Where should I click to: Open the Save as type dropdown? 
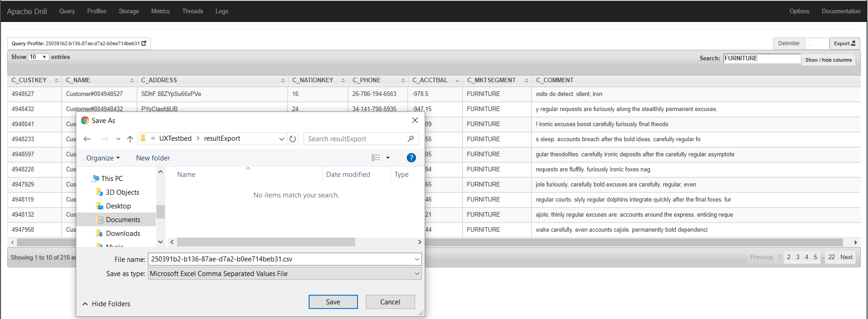(x=417, y=274)
